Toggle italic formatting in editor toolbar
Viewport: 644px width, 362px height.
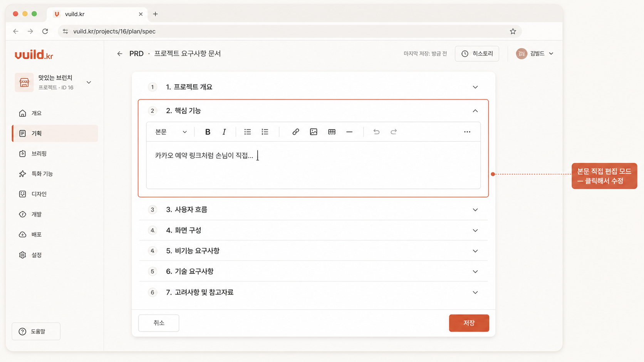click(224, 132)
